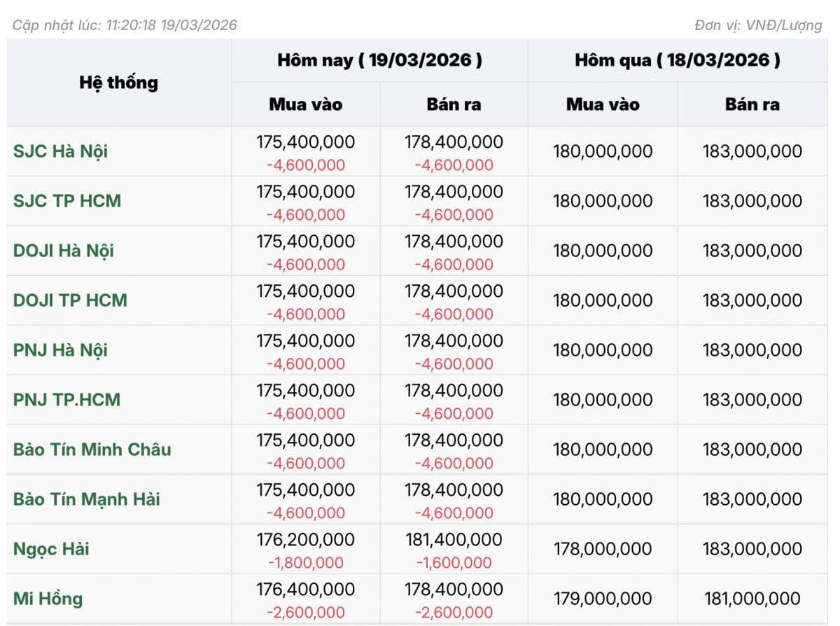
Task: Select SJC Hà Nội yesterday's sell price 183,000,000
Action: pos(752,151)
